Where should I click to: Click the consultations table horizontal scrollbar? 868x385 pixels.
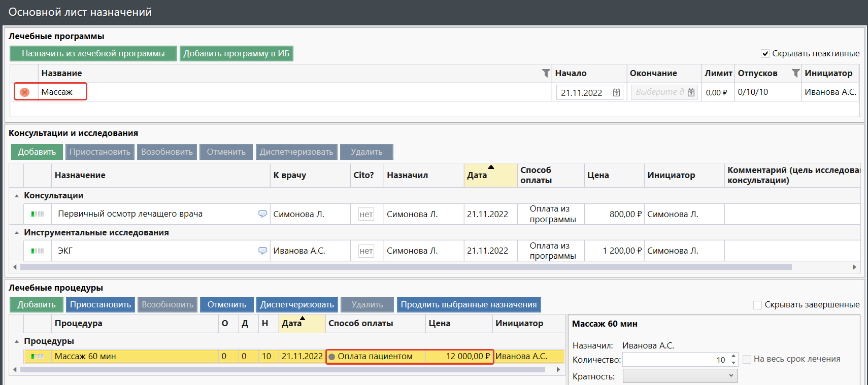pos(406,267)
